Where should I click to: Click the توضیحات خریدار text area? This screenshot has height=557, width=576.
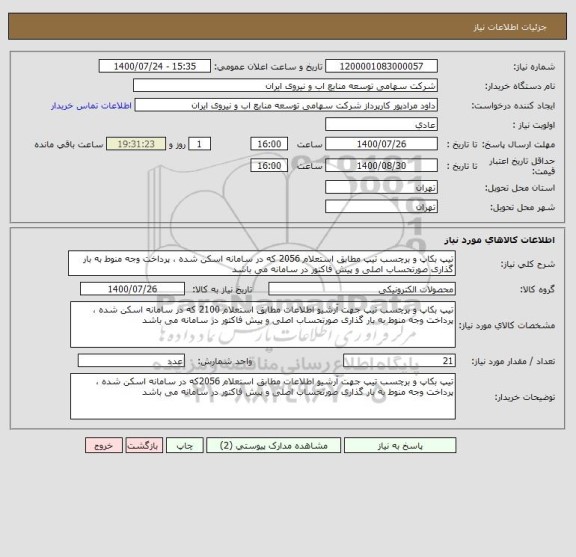[263, 396]
